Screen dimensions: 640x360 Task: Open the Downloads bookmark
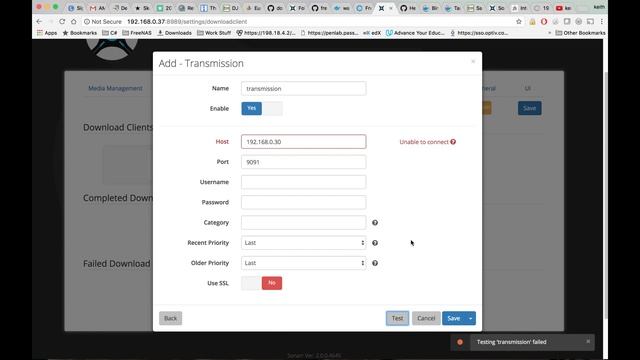(175, 33)
